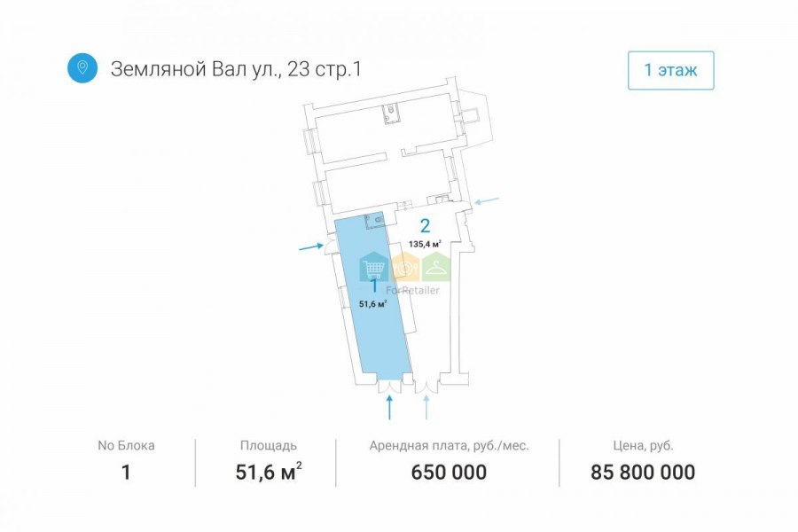Select the 1 этаж floor button
This screenshot has height=532, width=798.
pyautogui.click(x=670, y=70)
